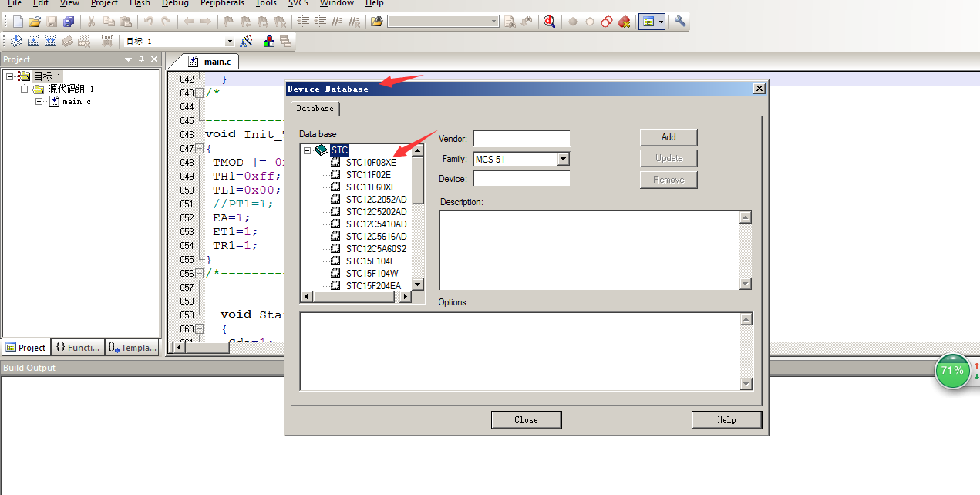
Task: Disable all breakpoints icon
Action: point(607,22)
